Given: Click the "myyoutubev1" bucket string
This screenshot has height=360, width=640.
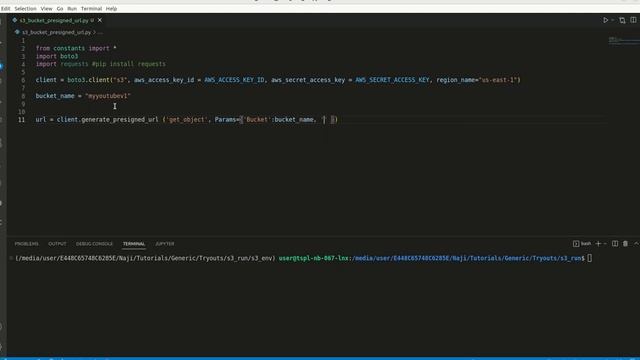Looking at the screenshot, I should 108,96.
